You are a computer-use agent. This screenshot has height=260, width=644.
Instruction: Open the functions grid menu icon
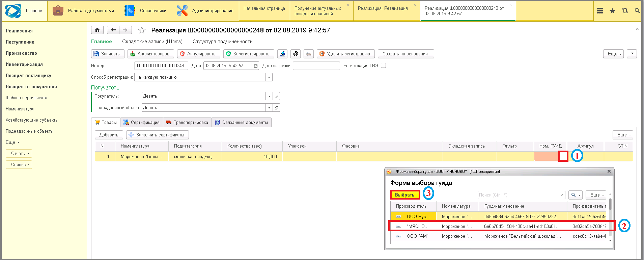tap(600, 11)
